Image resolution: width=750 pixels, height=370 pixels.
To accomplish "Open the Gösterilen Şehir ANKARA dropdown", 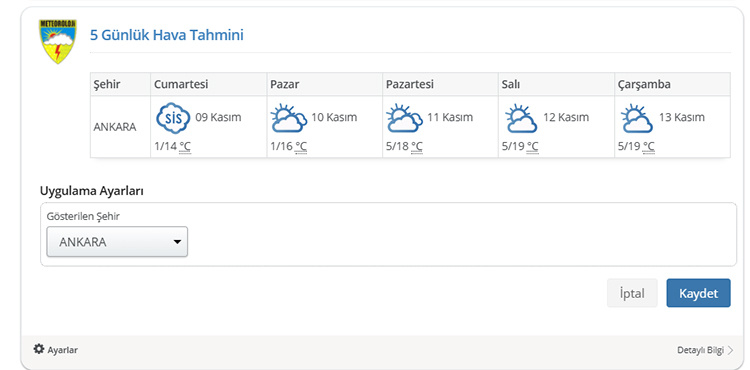I will pyautogui.click(x=117, y=241).
